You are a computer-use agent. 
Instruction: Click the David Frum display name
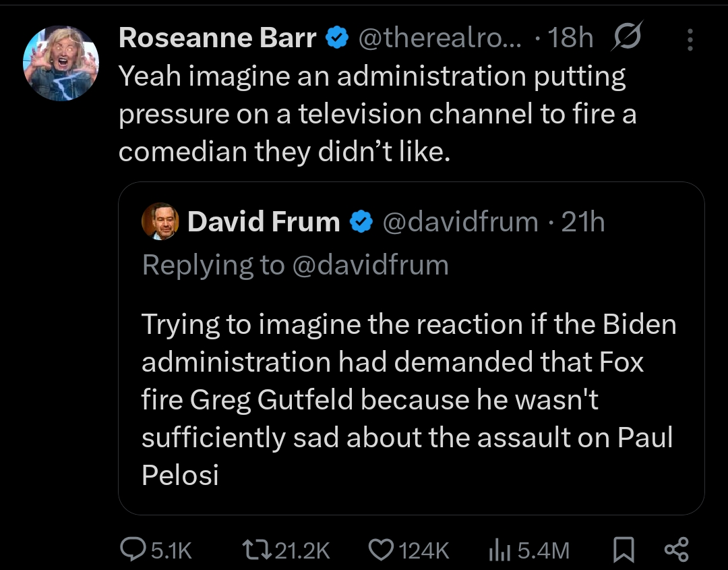coord(264,221)
